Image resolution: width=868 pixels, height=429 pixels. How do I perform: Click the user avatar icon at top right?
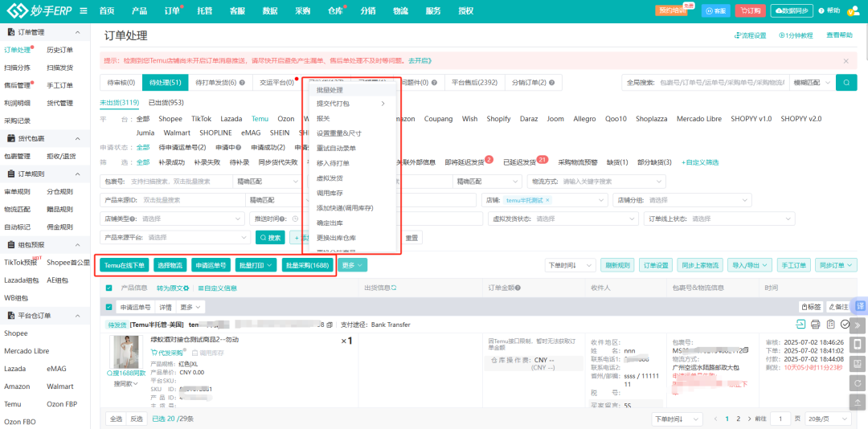855,10
